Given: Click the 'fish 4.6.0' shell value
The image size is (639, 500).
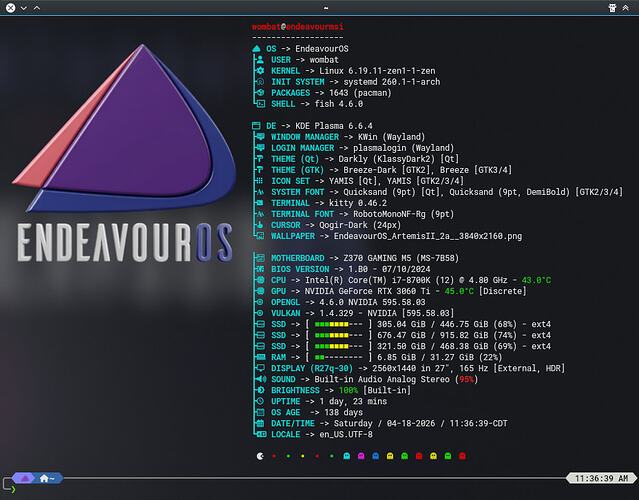Looking at the screenshot, I should [339, 104].
